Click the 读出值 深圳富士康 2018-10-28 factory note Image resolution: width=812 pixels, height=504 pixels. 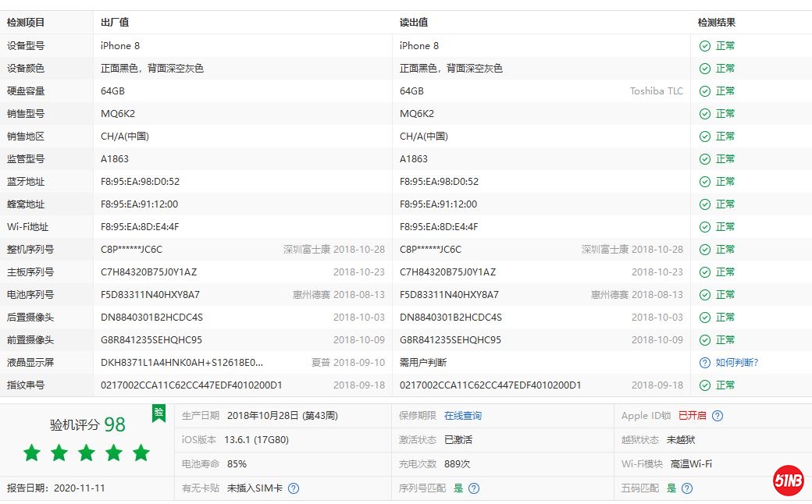point(632,250)
